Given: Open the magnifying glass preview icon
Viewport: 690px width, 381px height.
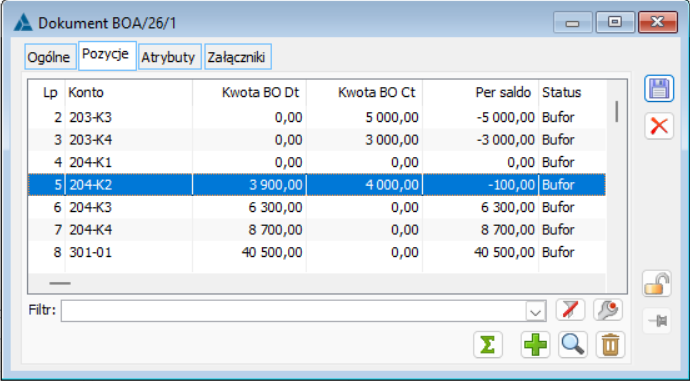Looking at the screenshot, I should pyautogui.click(x=573, y=344).
